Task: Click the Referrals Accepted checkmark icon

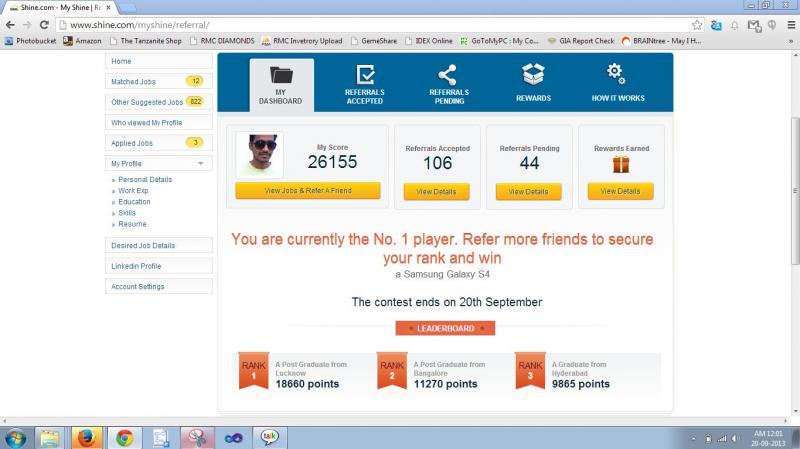Action: pyautogui.click(x=365, y=75)
